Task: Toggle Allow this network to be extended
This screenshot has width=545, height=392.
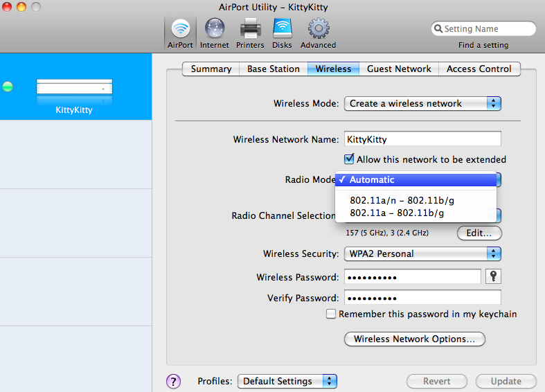Action: [349, 159]
